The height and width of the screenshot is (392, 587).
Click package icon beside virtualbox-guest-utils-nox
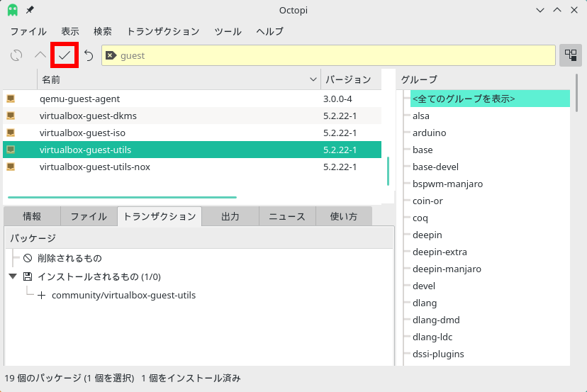[x=11, y=167]
